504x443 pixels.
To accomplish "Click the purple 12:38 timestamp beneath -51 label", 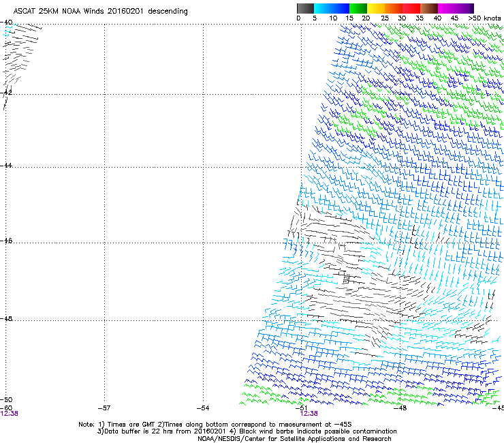I will tap(309, 414).
